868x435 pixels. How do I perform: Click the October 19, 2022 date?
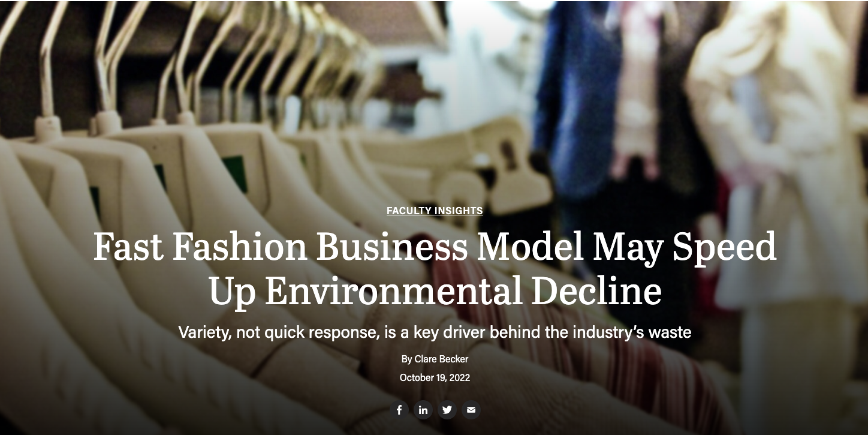pyautogui.click(x=435, y=377)
